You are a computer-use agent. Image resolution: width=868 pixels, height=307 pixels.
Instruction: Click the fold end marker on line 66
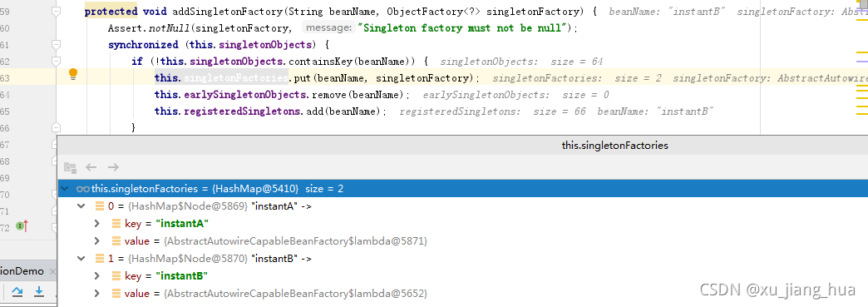coord(56,127)
